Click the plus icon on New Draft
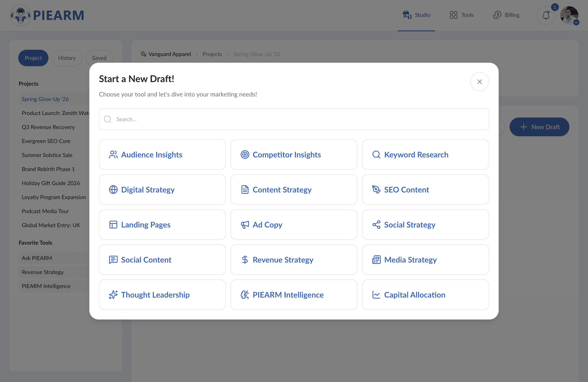The width and height of the screenshot is (588, 382). 524,127
